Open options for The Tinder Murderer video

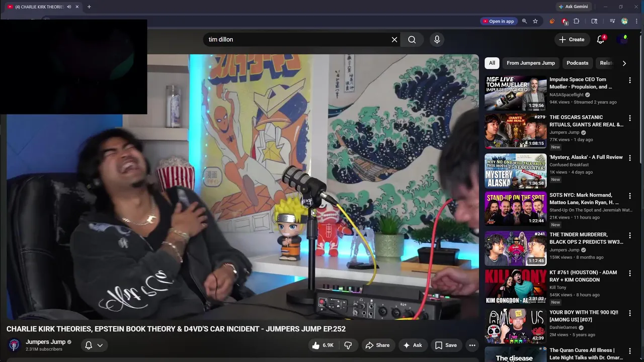point(629,235)
